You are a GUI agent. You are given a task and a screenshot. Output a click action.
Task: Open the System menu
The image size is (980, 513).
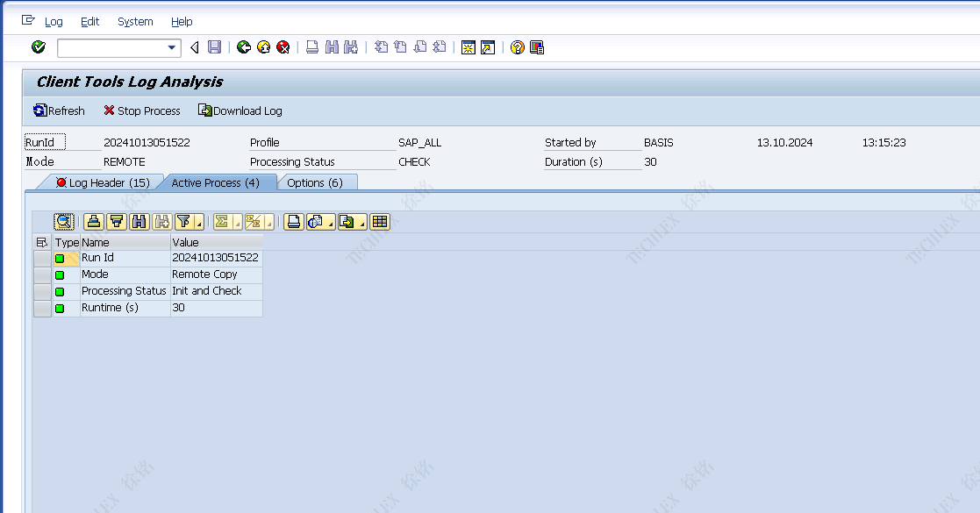coord(135,21)
